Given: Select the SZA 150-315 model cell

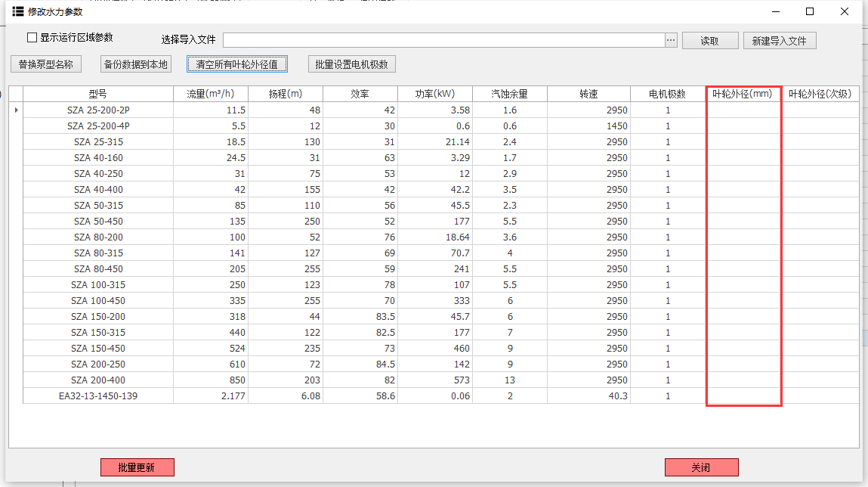Looking at the screenshot, I should click(98, 333).
